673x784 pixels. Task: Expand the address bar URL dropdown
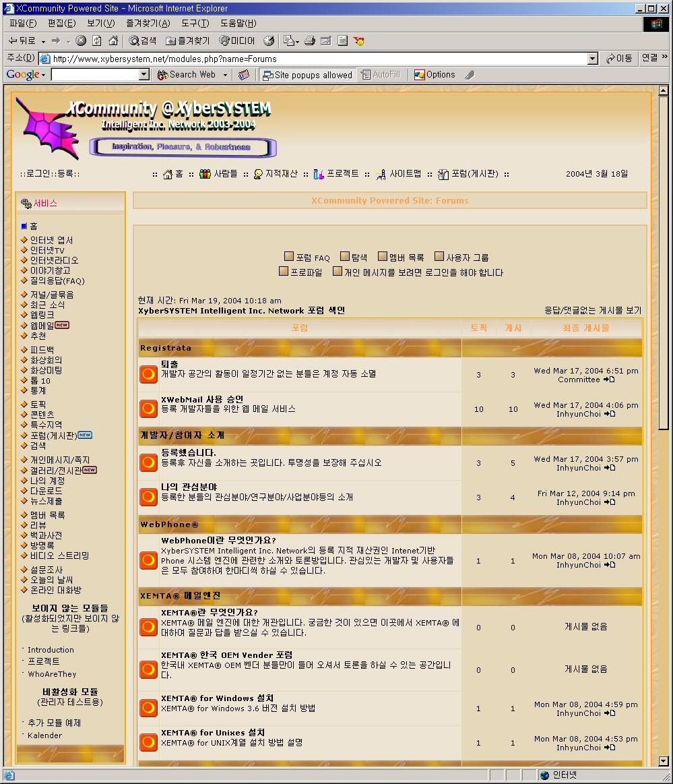point(592,59)
